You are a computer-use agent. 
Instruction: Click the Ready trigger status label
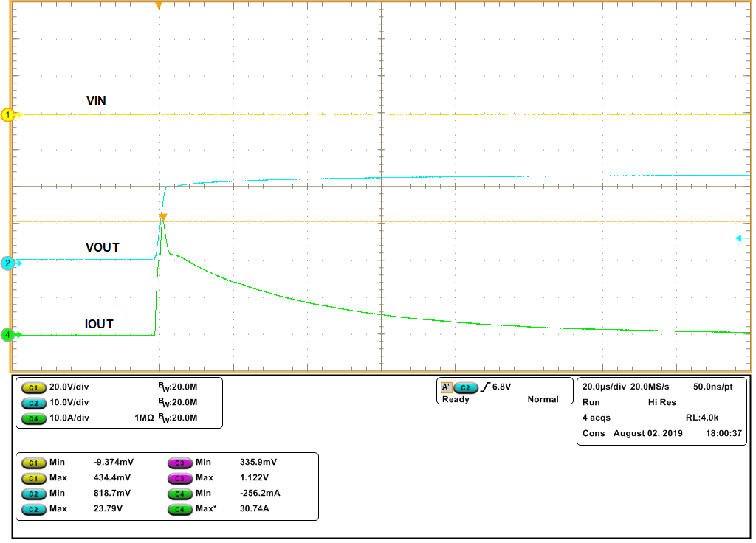[x=456, y=398]
